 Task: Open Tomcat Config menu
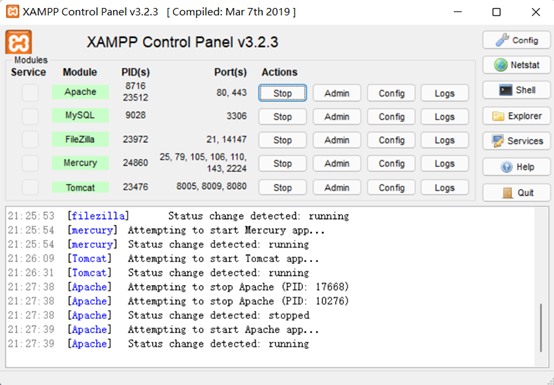click(391, 188)
